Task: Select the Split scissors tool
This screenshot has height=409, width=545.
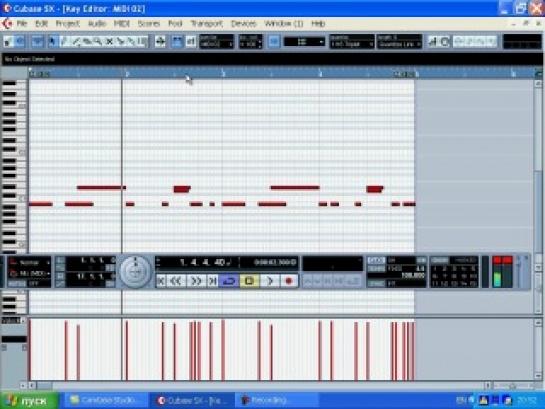Action: point(120,42)
